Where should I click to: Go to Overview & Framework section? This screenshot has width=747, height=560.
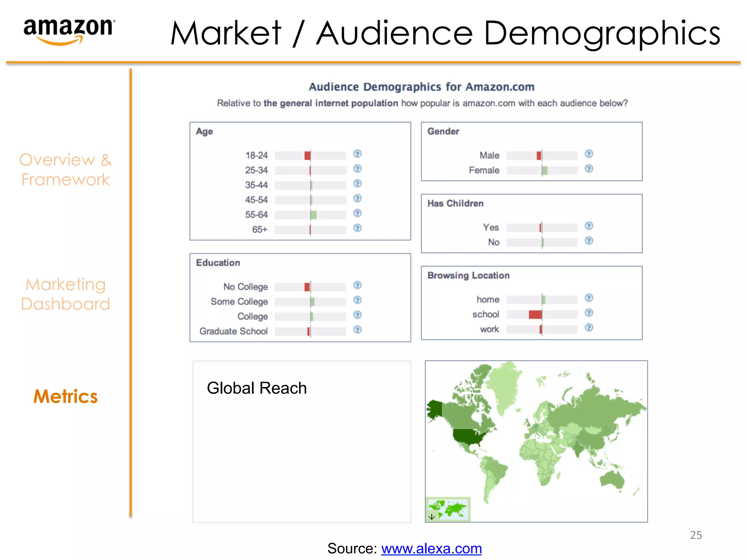click(65, 170)
